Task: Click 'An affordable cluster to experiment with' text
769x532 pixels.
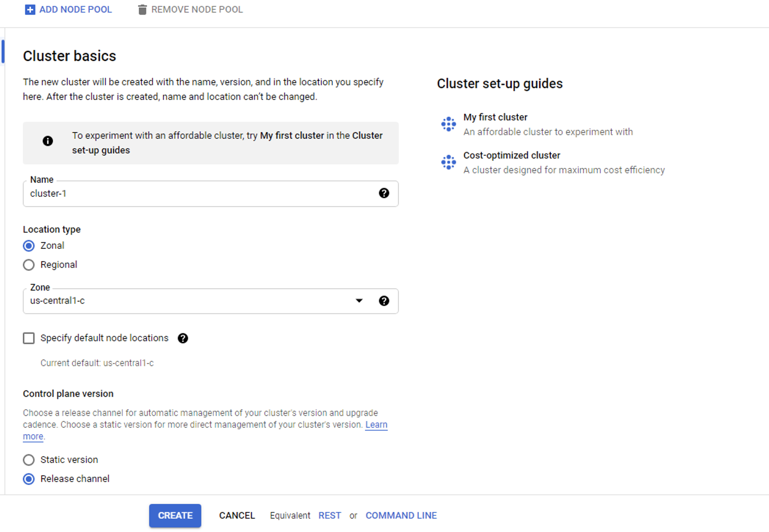Action: click(x=548, y=132)
